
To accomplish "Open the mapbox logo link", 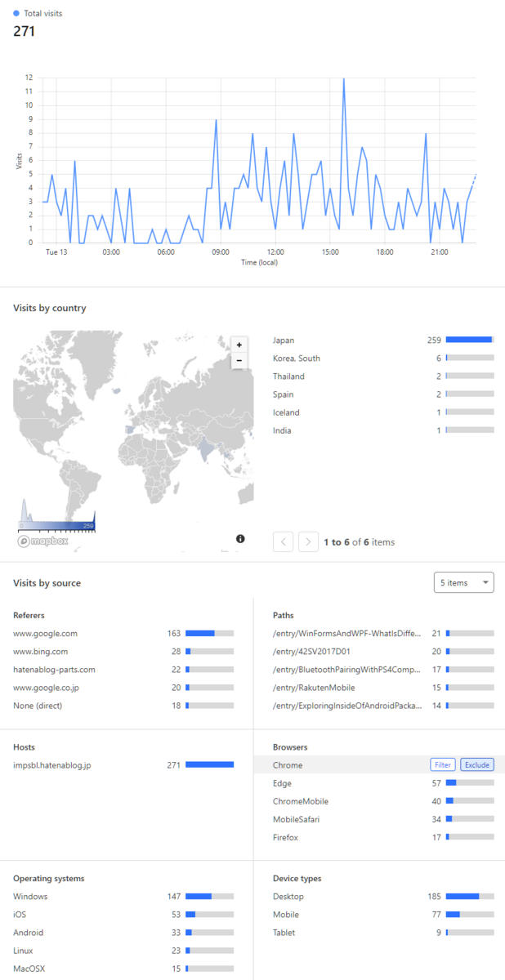I will pyautogui.click(x=43, y=541).
